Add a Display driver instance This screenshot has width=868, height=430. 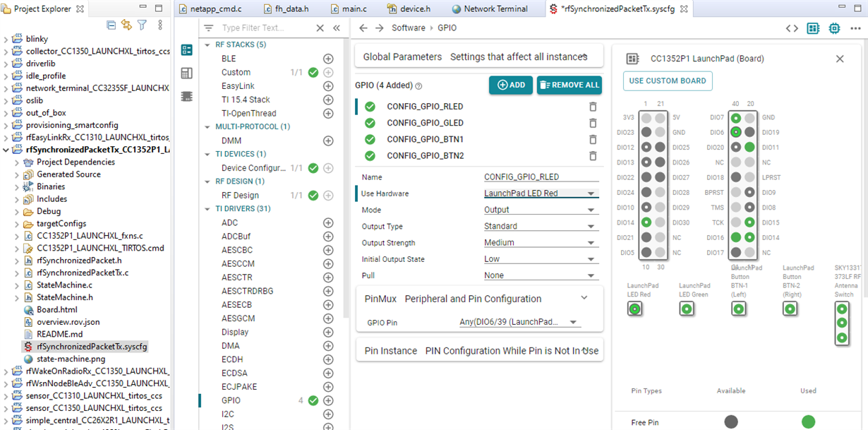click(x=328, y=332)
